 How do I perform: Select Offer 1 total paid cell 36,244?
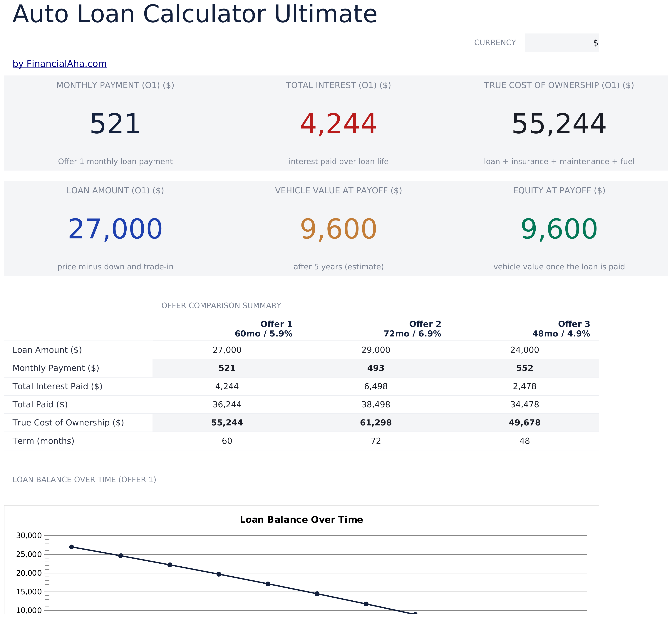coord(227,405)
